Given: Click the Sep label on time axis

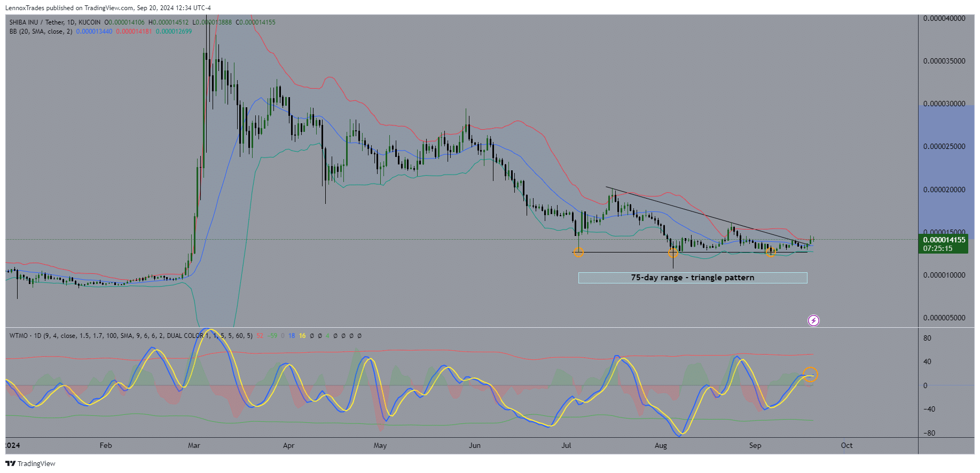Looking at the screenshot, I should [x=755, y=445].
